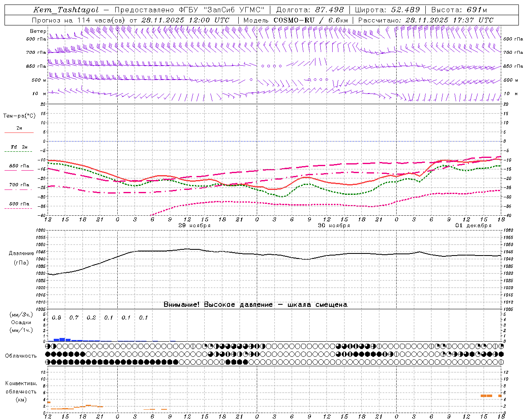
Task: Click the Конвективн. облачность label
Action: (21, 388)
